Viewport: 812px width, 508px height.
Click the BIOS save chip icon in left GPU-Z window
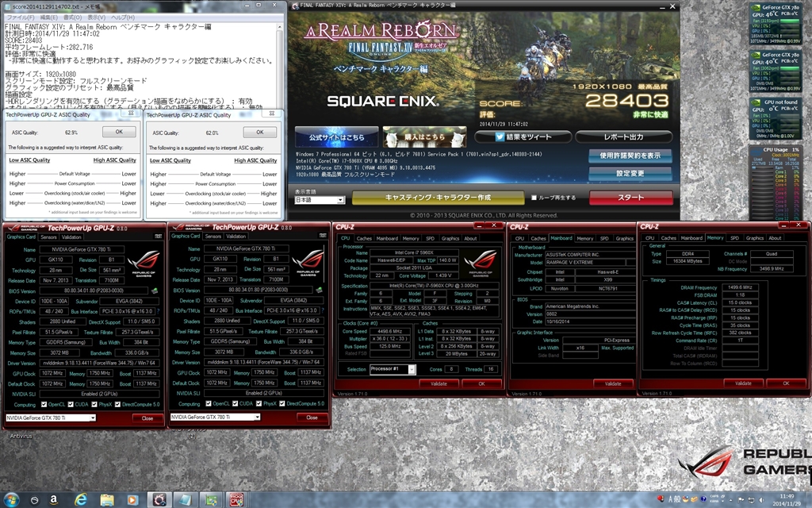155,291
